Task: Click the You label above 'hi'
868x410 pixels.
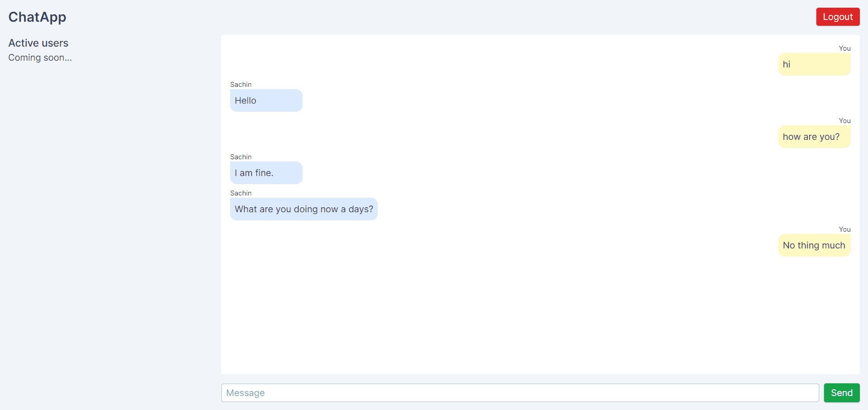Action: pyautogui.click(x=844, y=48)
